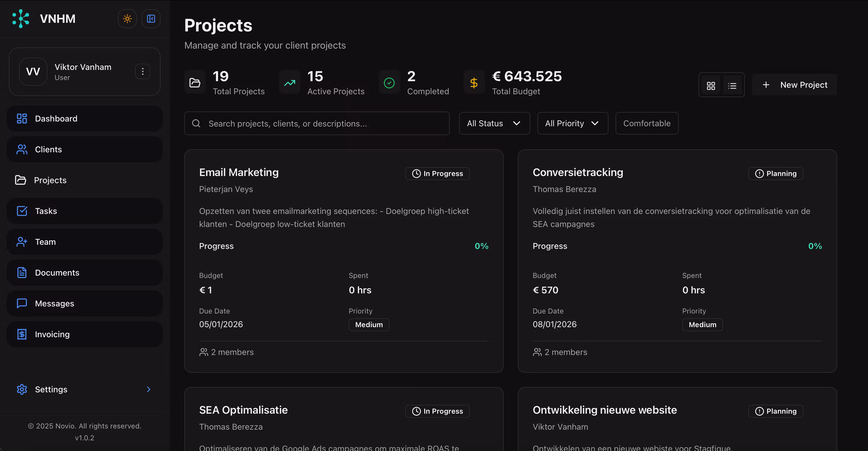This screenshot has width=868, height=451.
Task: Switch to list view
Action: click(732, 86)
